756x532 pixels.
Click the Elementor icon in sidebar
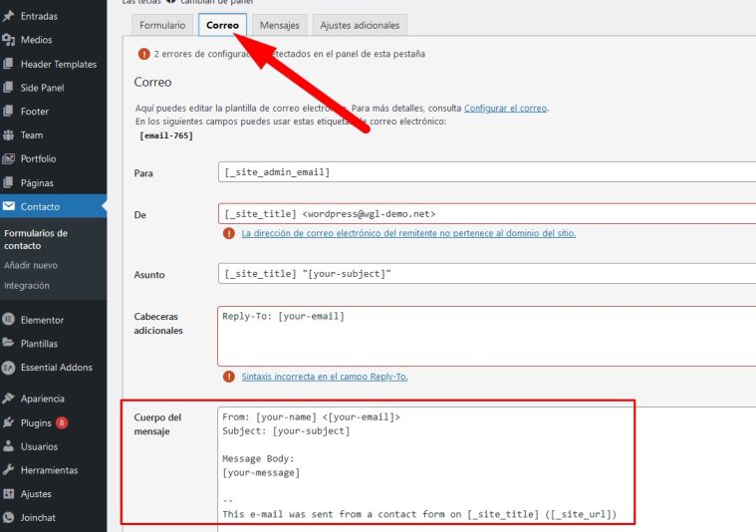click(x=9, y=320)
